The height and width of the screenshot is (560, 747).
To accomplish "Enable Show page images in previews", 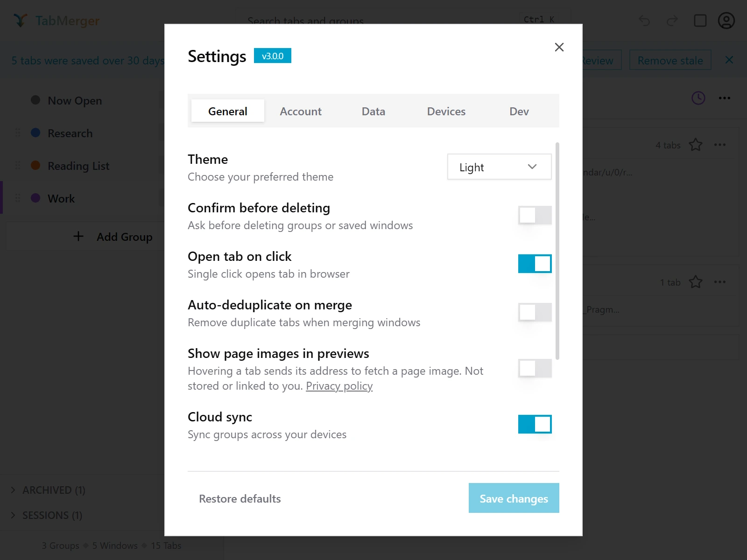I will coord(535,368).
